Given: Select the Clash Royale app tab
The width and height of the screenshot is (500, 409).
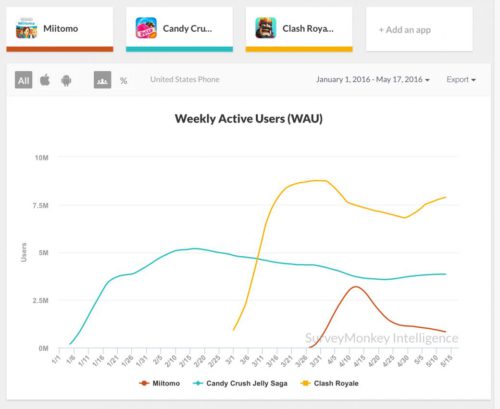Looking at the screenshot, I should (x=299, y=29).
